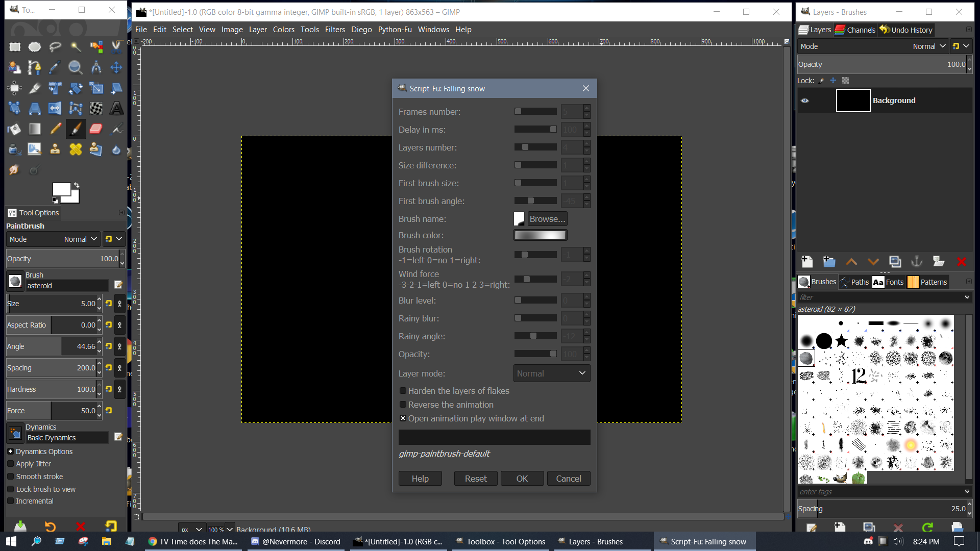Select the Background layer thumbnail
The height and width of the screenshot is (551, 980).
tap(853, 101)
